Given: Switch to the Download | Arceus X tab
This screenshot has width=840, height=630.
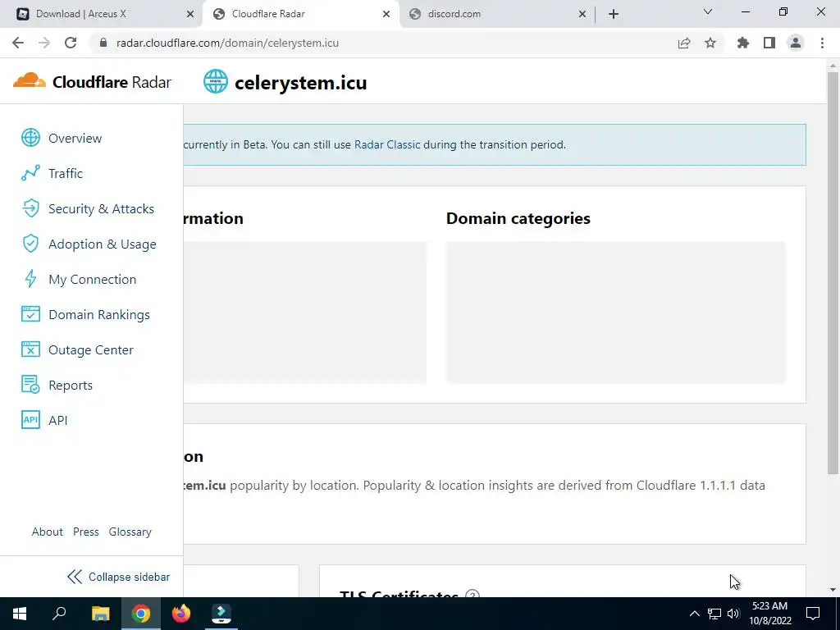Looking at the screenshot, I should pos(100,14).
